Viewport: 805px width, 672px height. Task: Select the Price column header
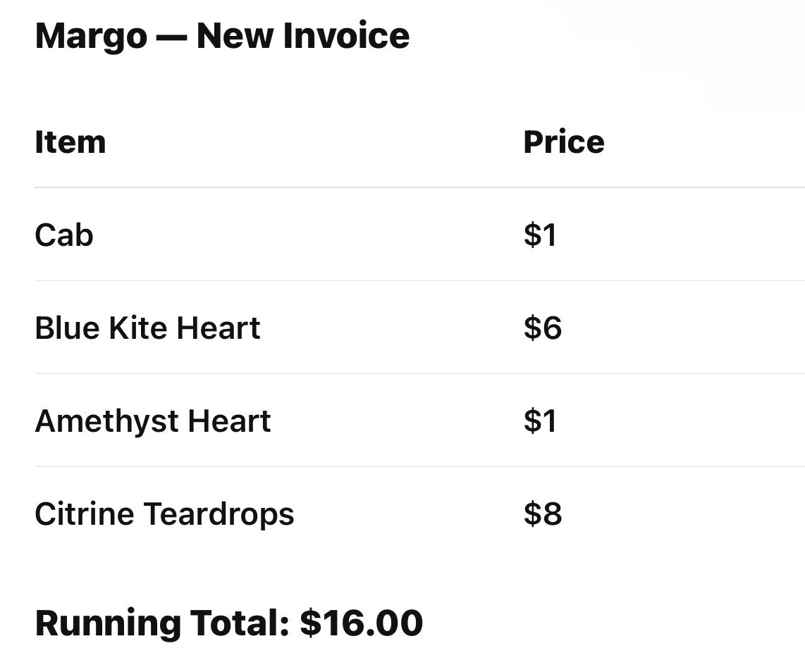click(564, 142)
